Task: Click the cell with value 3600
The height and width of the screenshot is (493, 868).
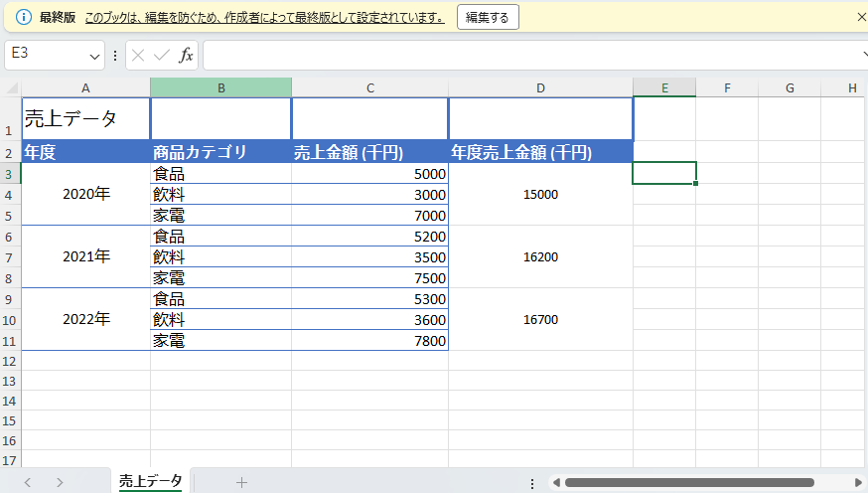Action: pos(369,320)
